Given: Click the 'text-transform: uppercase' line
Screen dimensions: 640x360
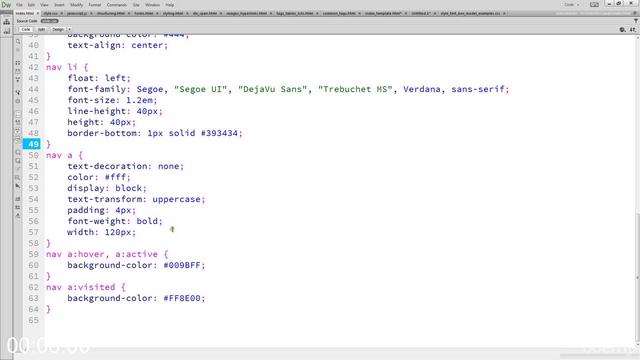Looking at the screenshot, I should (136, 199).
